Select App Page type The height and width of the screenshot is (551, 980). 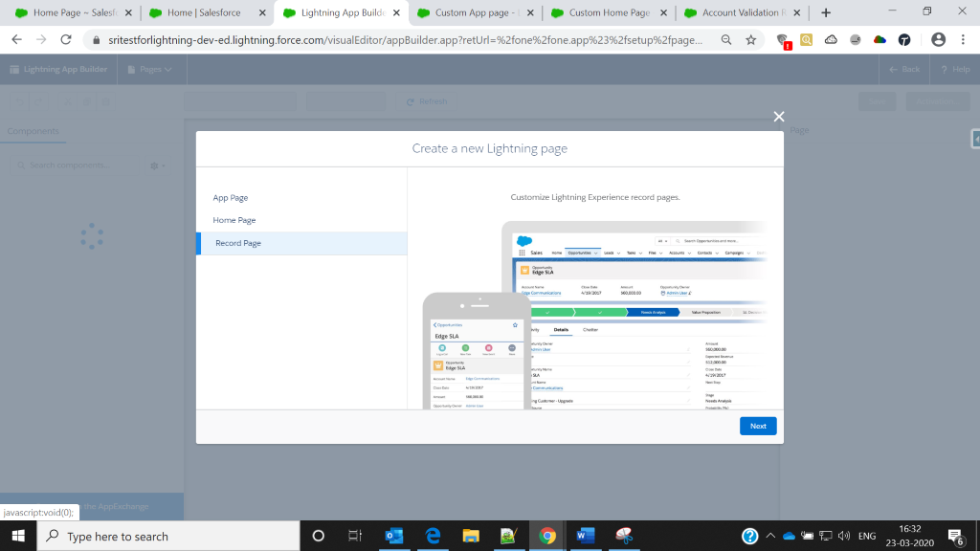coord(231,198)
